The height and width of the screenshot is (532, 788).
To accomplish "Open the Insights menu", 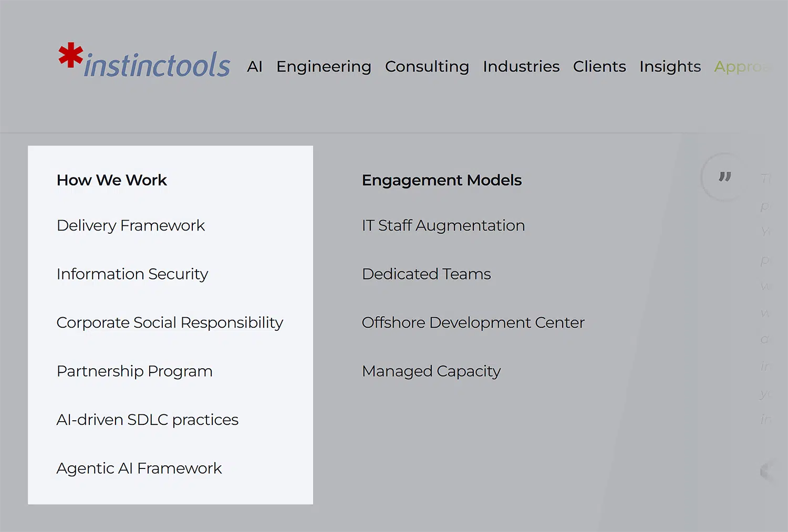I will 670,67.
